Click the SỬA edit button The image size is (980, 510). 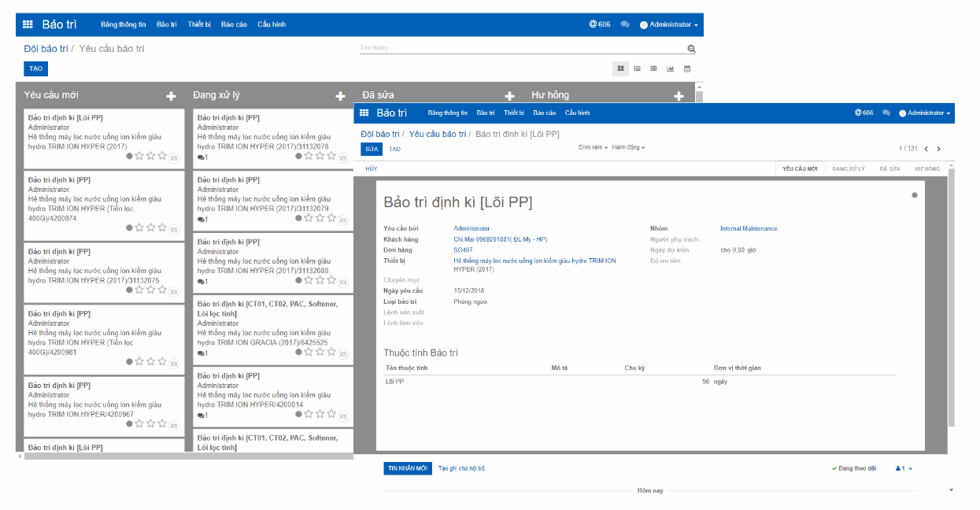pos(370,148)
